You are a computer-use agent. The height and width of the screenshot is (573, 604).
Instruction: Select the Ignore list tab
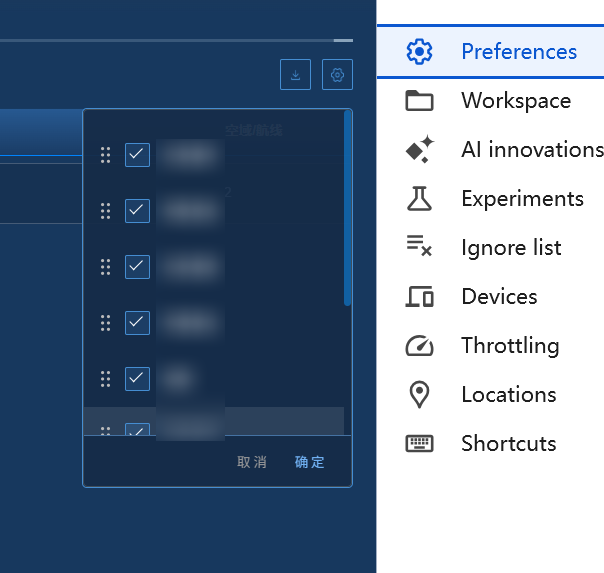coord(490,247)
